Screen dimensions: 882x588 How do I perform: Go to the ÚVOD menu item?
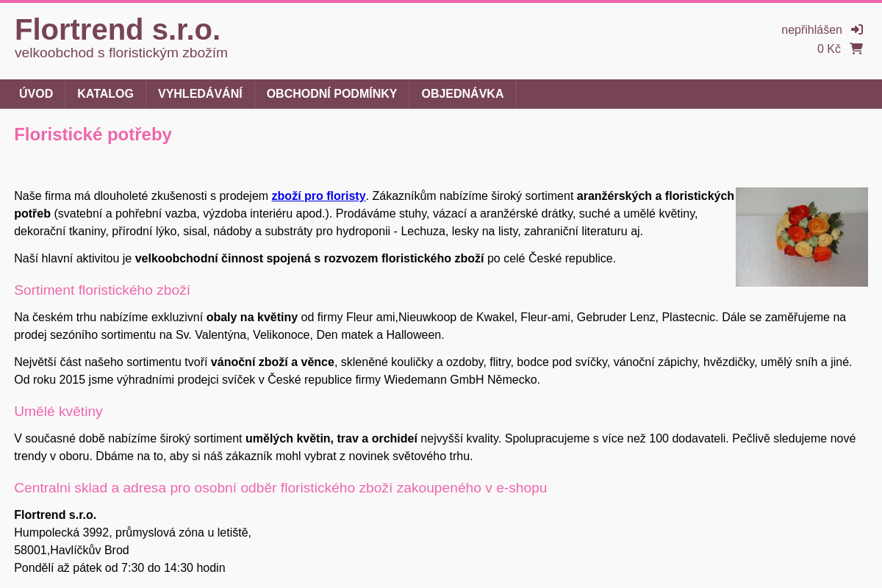click(x=36, y=94)
